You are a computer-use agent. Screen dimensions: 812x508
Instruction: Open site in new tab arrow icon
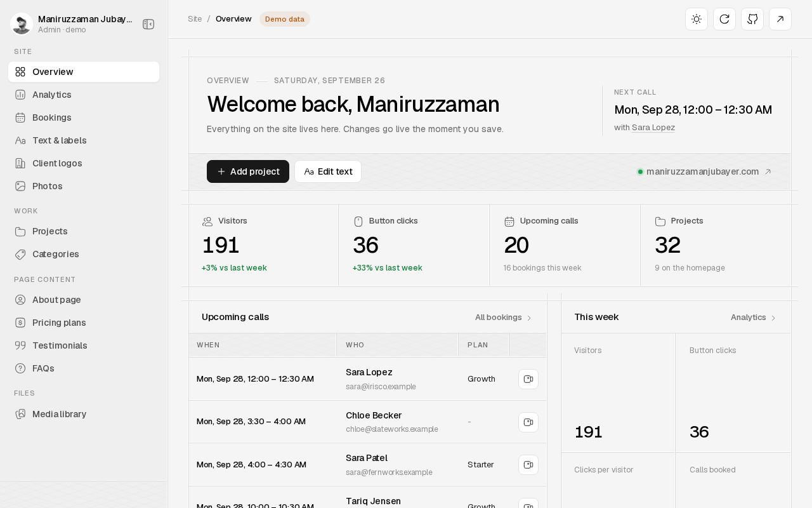pyautogui.click(x=780, y=19)
